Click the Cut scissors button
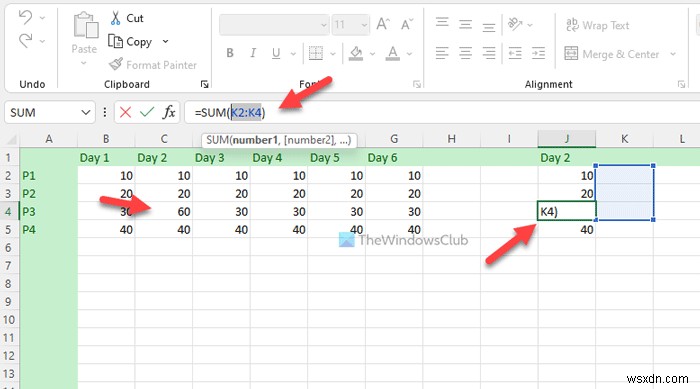Screen dimensions: 700x389 click(126, 18)
